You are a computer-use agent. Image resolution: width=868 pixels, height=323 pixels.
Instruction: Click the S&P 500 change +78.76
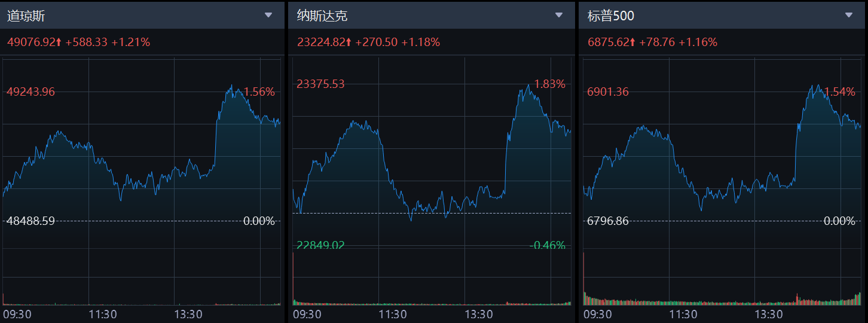tap(657, 42)
